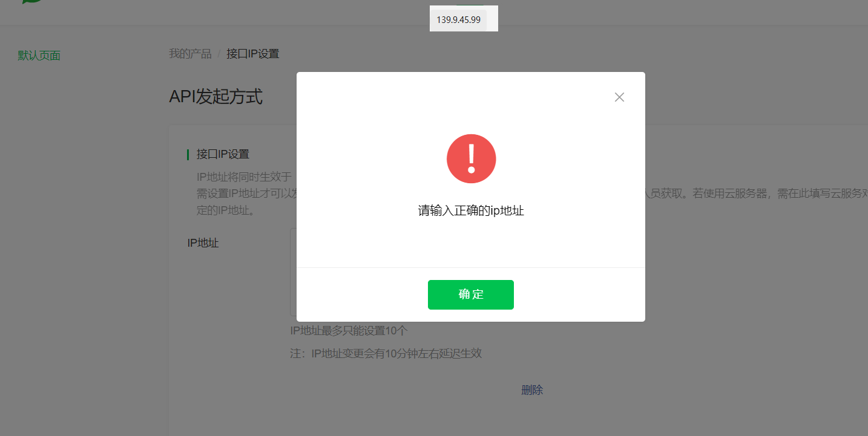Screen dimensions: 868x436
Task: Click the green bar beside 接口IP设置 title
Action: pyautogui.click(x=188, y=155)
